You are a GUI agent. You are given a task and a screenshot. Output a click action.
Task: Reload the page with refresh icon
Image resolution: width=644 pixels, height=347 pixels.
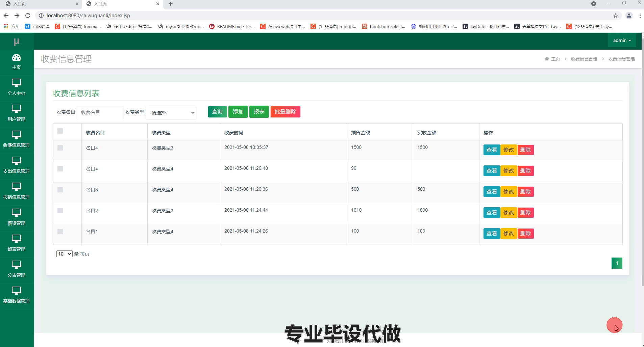28,16
